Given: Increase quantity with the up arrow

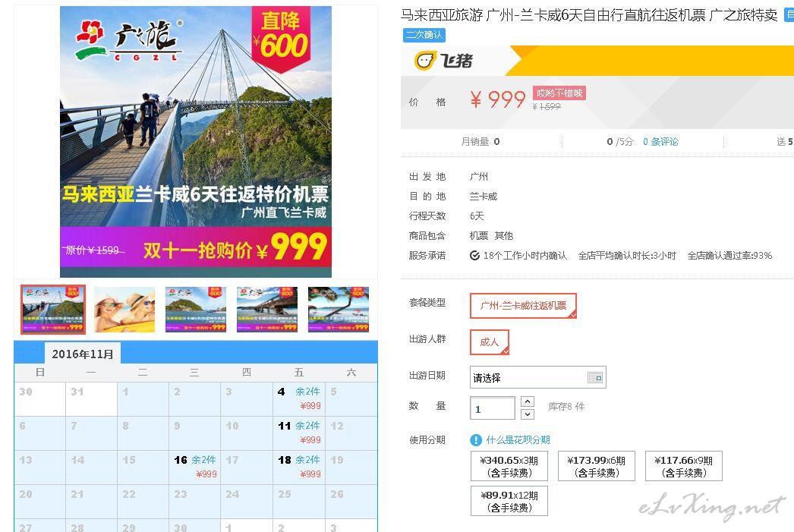Looking at the screenshot, I should (x=527, y=401).
